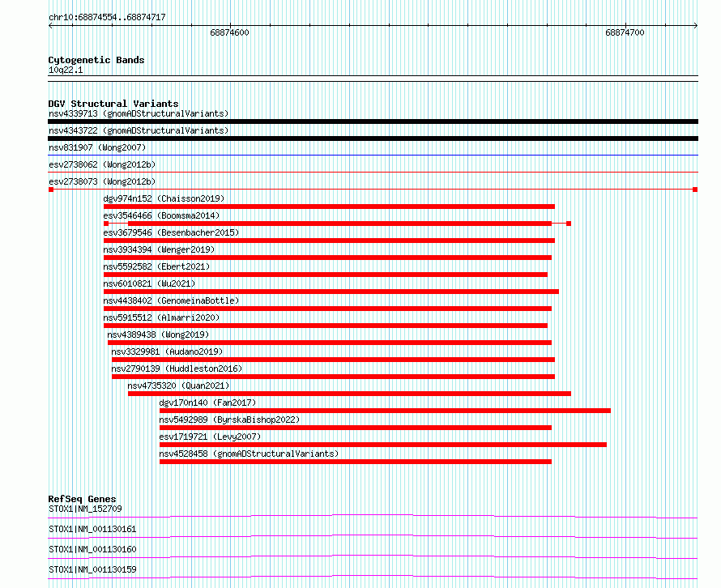Open transcript STOX1|NM_001130160

click(x=92, y=549)
